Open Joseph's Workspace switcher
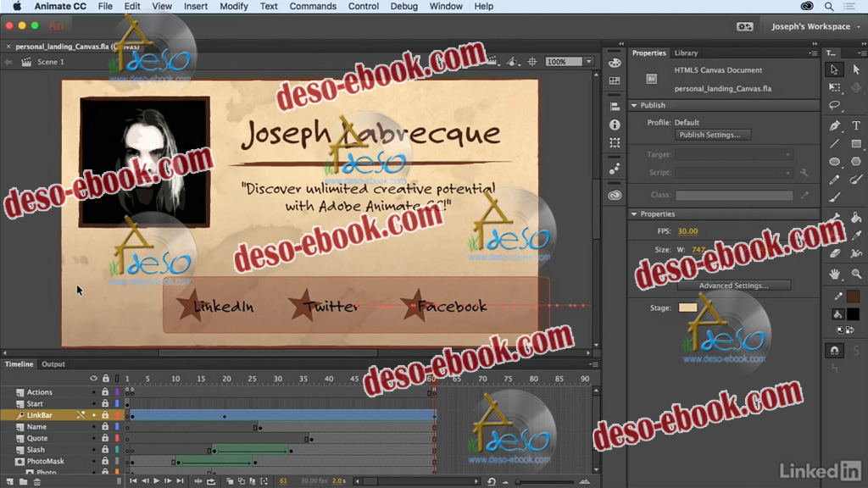The width and height of the screenshot is (868, 488). 810,26
